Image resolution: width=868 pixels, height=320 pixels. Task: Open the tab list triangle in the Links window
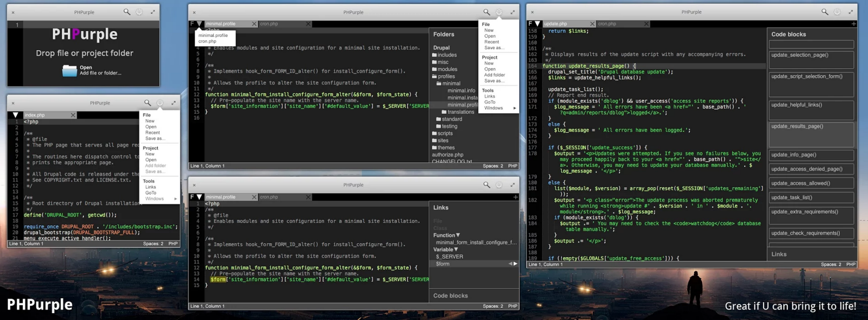tap(200, 197)
